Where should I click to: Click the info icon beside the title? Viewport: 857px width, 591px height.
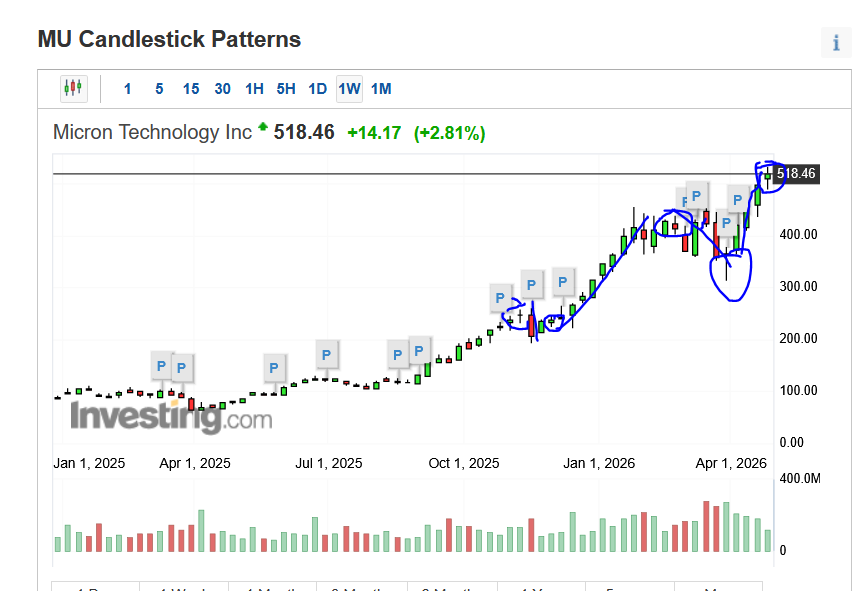point(836,43)
